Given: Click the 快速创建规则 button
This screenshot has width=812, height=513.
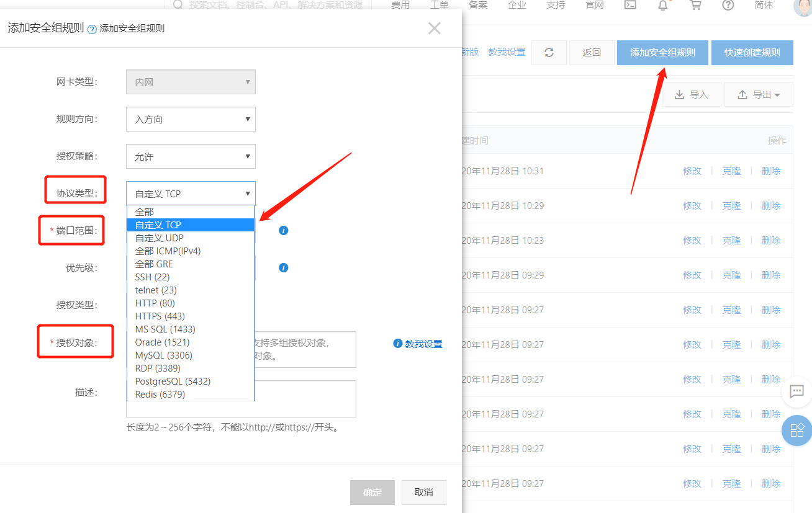Looking at the screenshot, I should (752, 53).
